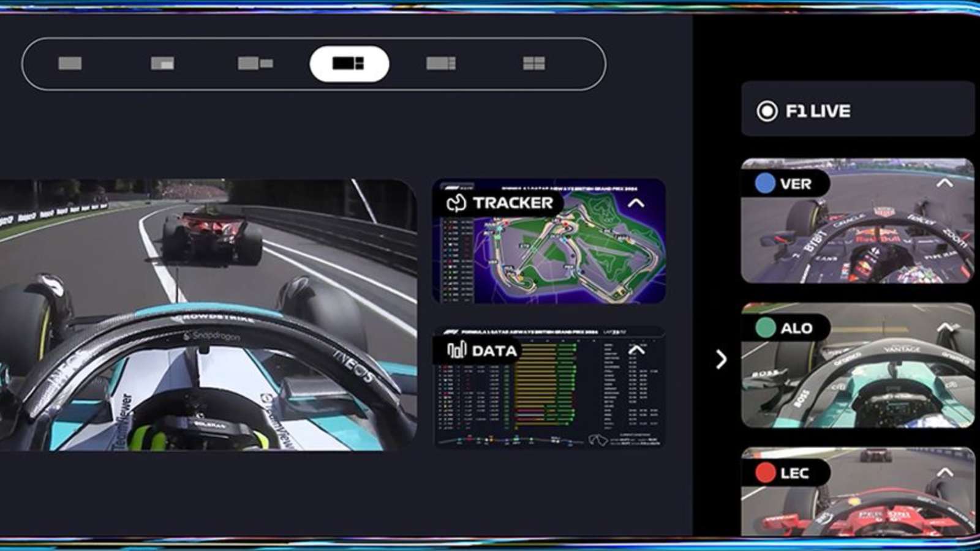Select the four-way grid layout icon
The width and height of the screenshot is (980, 551).
click(533, 63)
